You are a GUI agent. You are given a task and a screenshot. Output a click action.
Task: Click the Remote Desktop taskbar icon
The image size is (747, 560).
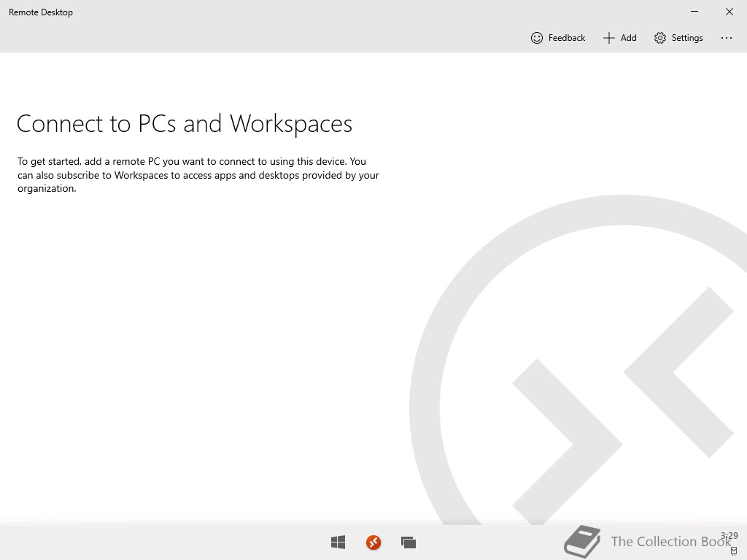click(373, 542)
